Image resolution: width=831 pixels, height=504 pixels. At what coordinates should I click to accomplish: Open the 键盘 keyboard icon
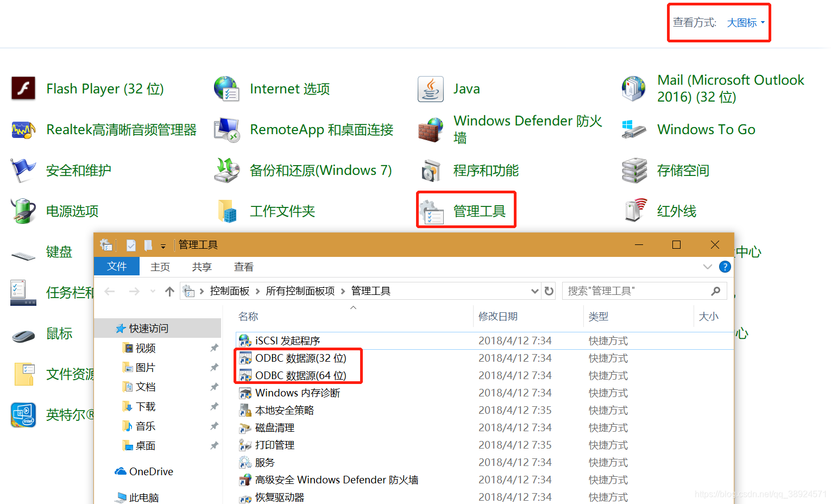[x=23, y=254]
